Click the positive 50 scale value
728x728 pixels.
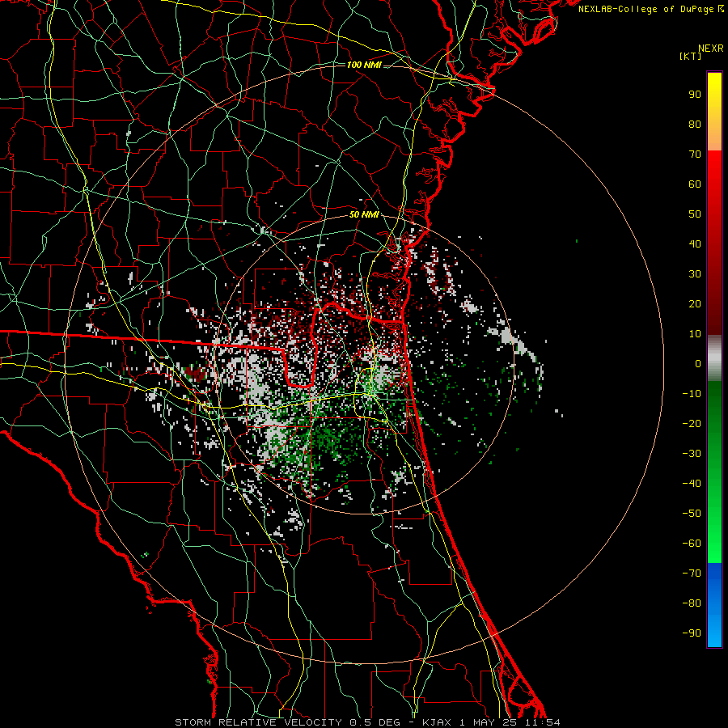click(x=695, y=214)
